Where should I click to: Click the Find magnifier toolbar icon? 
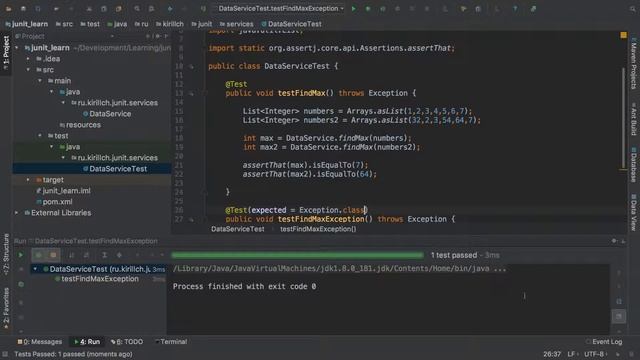click(x=137, y=9)
